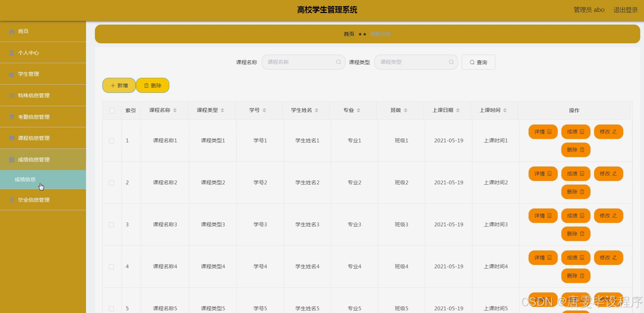The image size is (644, 313).
Task: Click 首页 in the breadcrumb bar
Action: [349, 34]
